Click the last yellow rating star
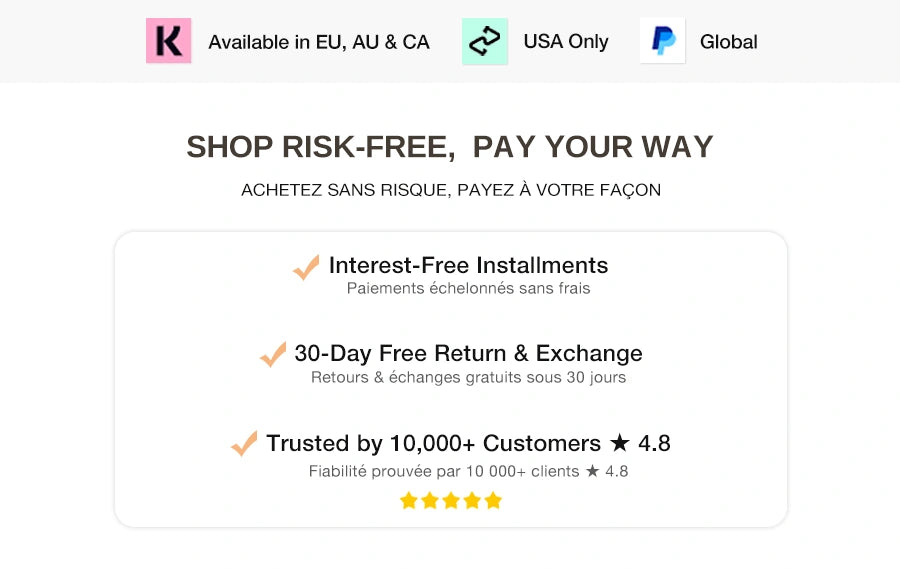The width and height of the screenshot is (900, 569). tap(493, 501)
